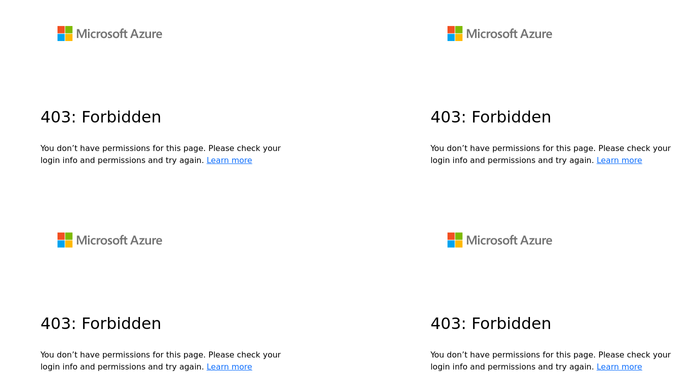683x384 pixels.
Task: Click the permissions message text in upper-left panel
Action: coord(161,154)
